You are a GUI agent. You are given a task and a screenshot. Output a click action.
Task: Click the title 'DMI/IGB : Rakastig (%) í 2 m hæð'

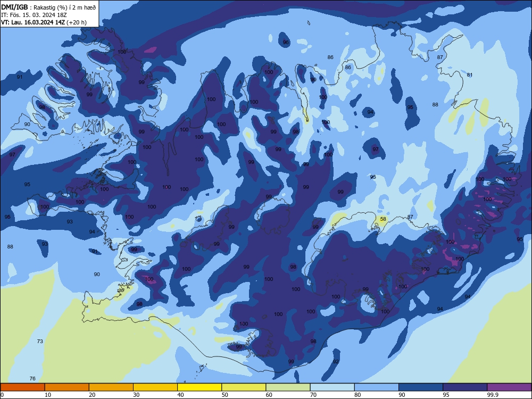[48, 7]
